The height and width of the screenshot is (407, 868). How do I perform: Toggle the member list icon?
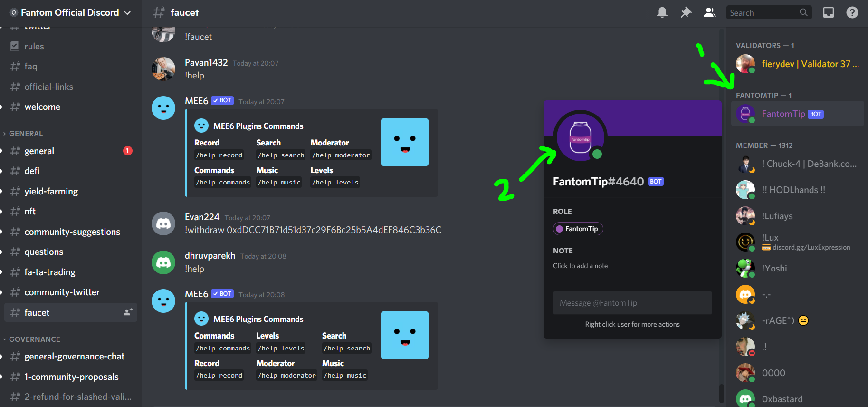[x=709, y=12]
